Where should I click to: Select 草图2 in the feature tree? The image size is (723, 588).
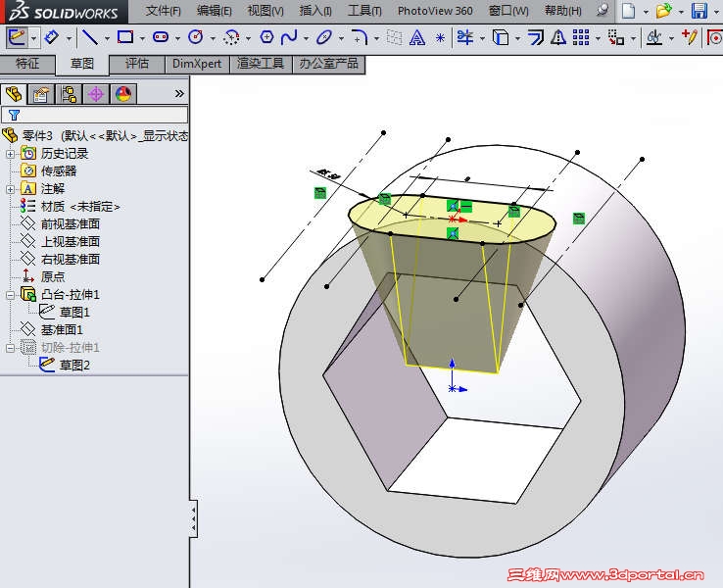click(x=74, y=366)
